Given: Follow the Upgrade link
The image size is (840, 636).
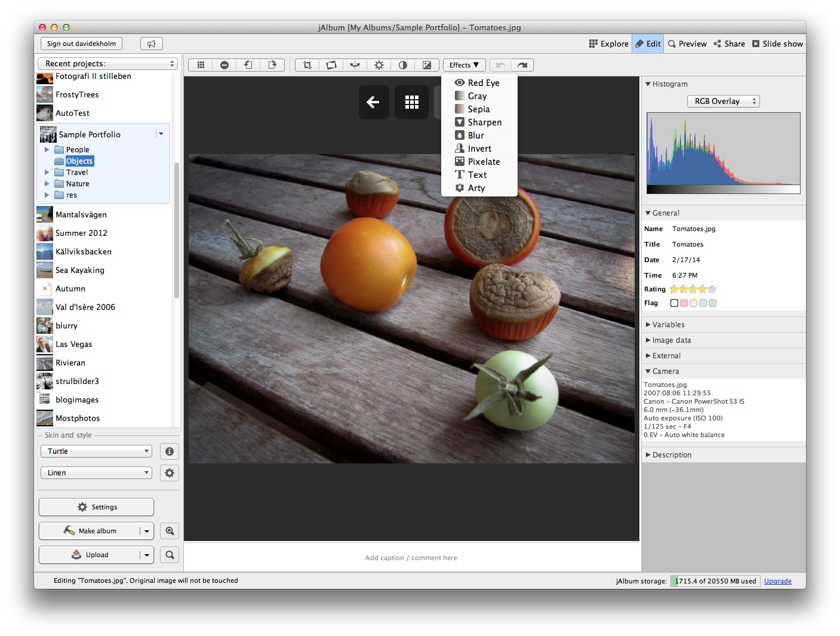Looking at the screenshot, I should pos(778,581).
